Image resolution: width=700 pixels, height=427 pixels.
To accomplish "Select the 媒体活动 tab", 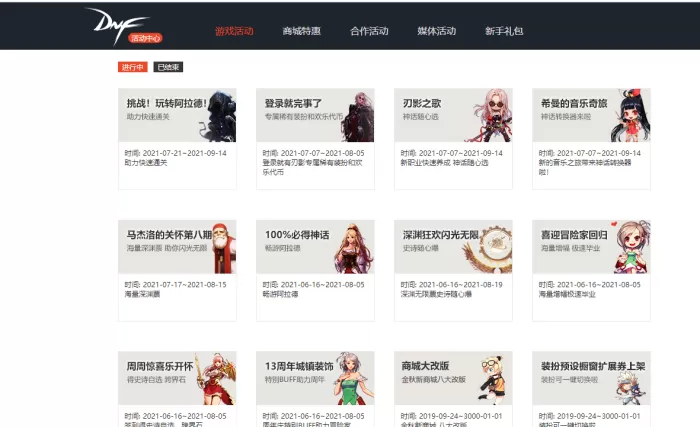I will coord(437,31).
